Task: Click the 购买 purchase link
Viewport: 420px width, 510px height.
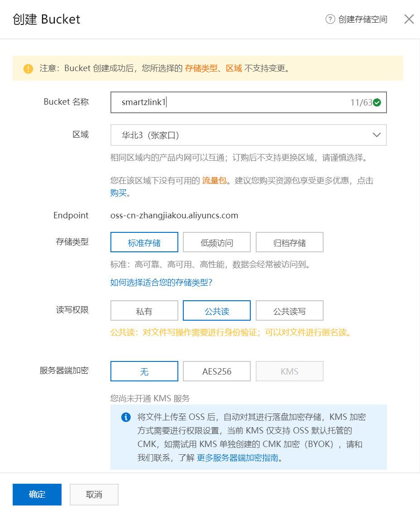Action: coord(118,193)
